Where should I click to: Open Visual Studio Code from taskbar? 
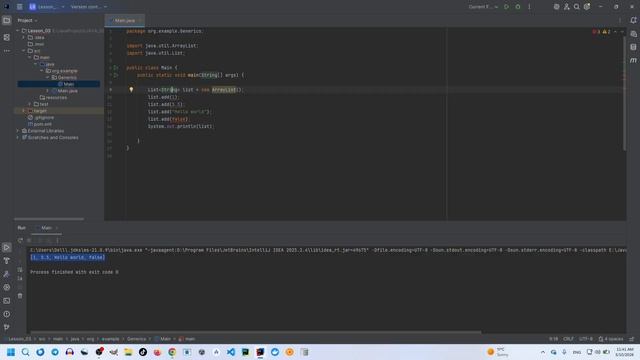tap(231, 352)
